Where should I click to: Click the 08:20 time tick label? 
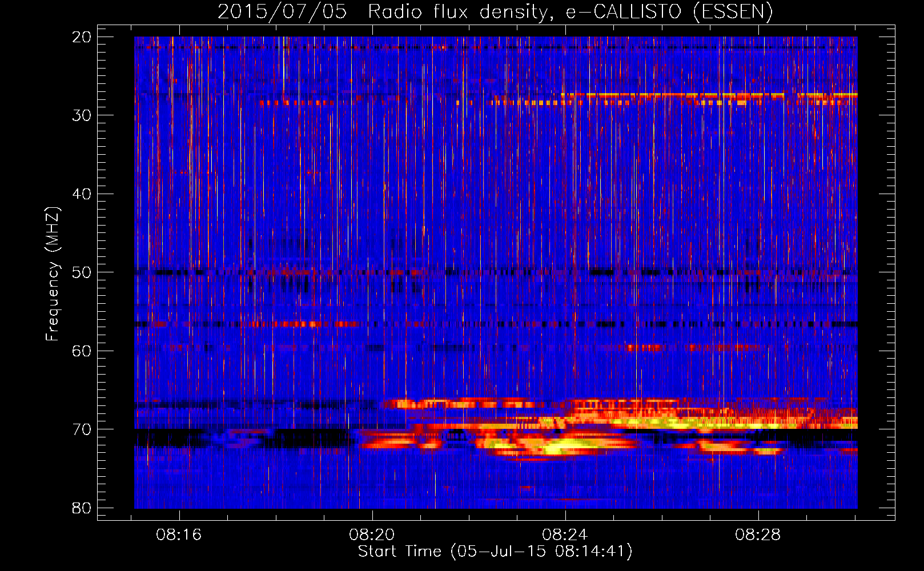[x=372, y=535]
